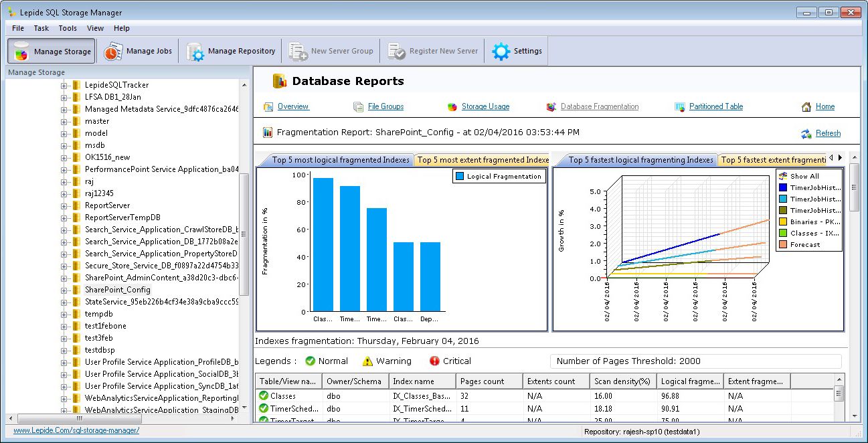Viewport: 868px width, 443px height.
Task: Click the status check icon for TimerSched row
Action: point(264,408)
